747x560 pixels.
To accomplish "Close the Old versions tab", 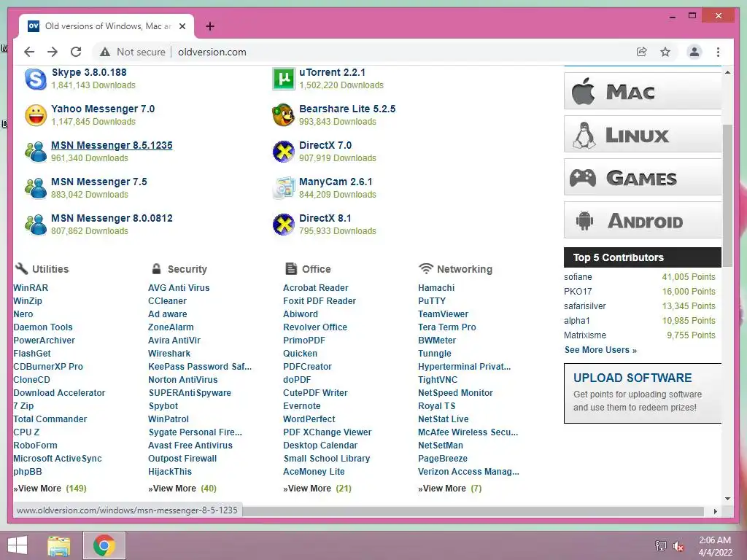I will pos(182,26).
